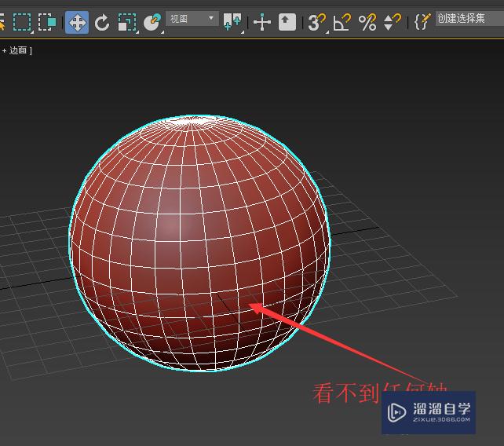Open the 边面 viewport shading menu
The height and width of the screenshot is (446, 504).
pyautogui.click(x=19, y=50)
